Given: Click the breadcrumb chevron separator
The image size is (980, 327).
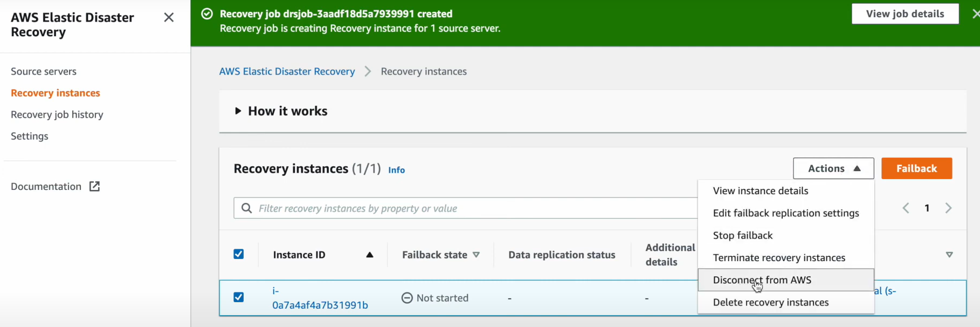Looking at the screenshot, I should 368,72.
